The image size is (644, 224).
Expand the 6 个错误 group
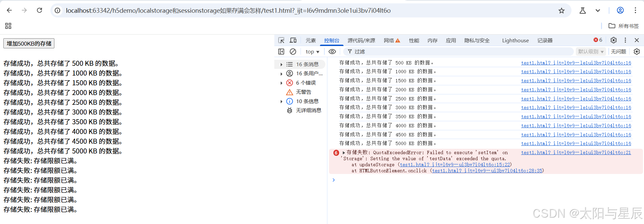coord(281,83)
